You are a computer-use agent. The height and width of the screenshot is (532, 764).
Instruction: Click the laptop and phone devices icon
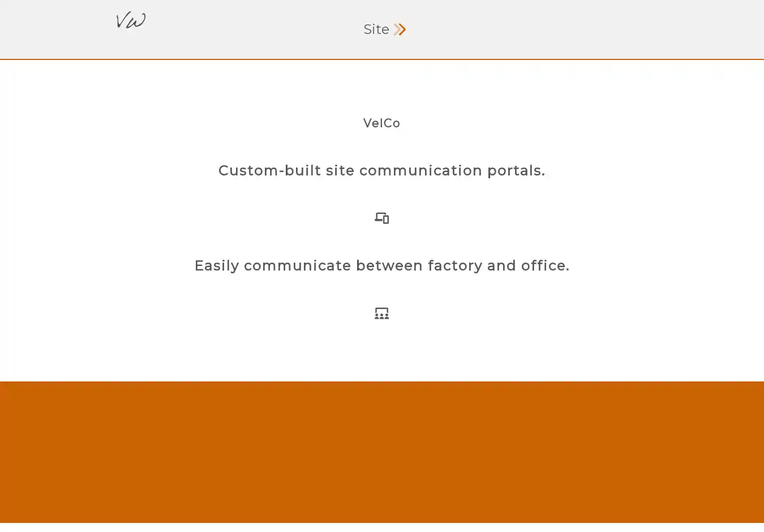point(382,218)
